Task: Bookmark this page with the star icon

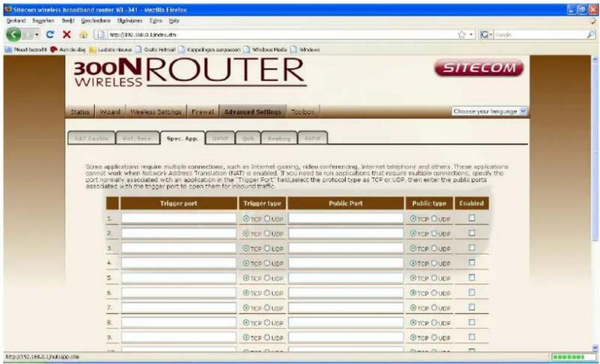Action: click(x=461, y=35)
